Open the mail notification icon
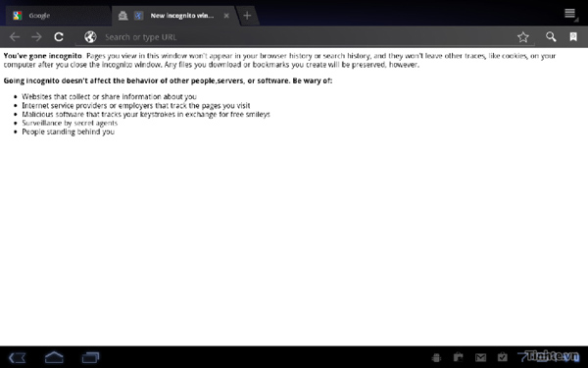 click(x=480, y=358)
